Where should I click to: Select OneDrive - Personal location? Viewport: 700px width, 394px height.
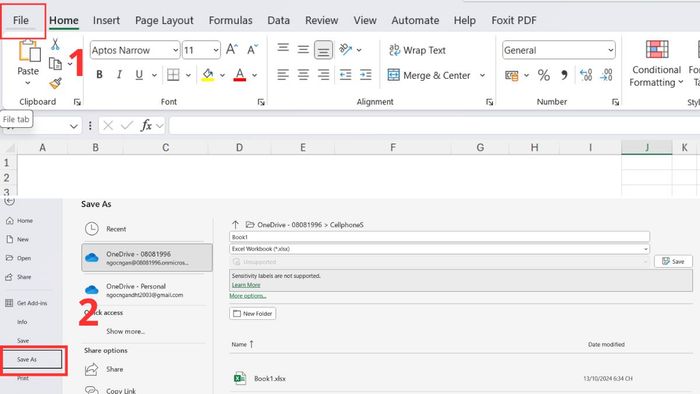146,290
